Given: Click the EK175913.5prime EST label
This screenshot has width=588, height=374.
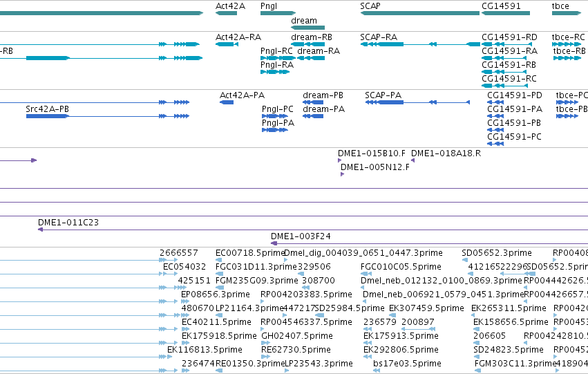Looking at the screenshot, I should [x=401, y=337].
